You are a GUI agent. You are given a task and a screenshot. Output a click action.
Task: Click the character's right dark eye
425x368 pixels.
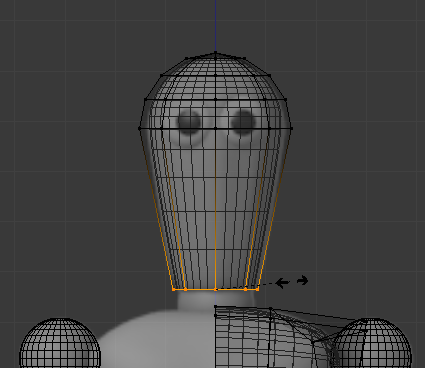pos(243,122)
